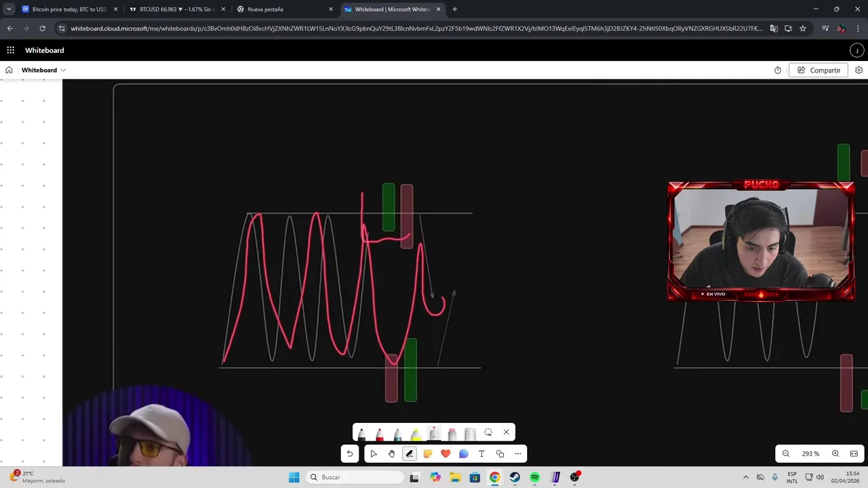
Task: Open the shapes tool
Action: pyautogui.click(x=500, y=453)
